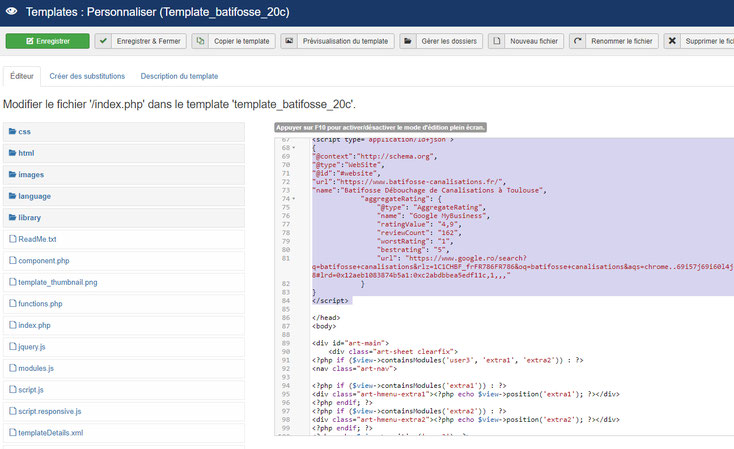
Task: Click code line with "ratingValue": "4,9"
Action: point(419,224)
